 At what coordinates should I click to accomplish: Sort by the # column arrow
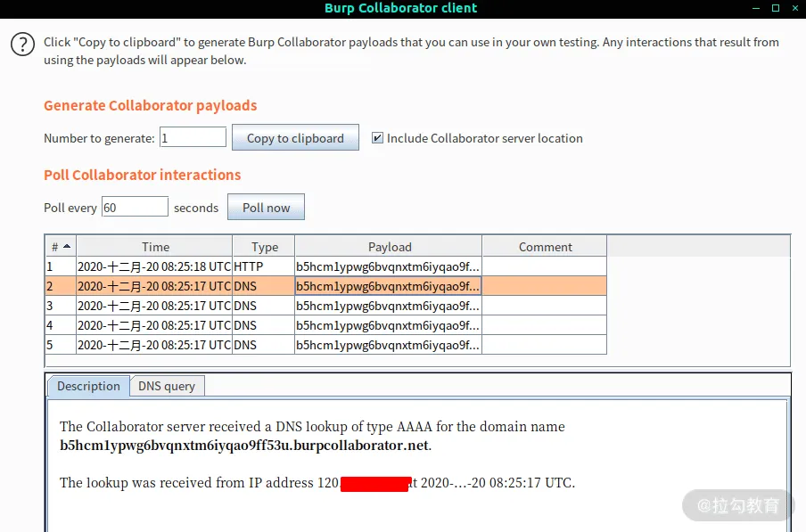[67, 247]
